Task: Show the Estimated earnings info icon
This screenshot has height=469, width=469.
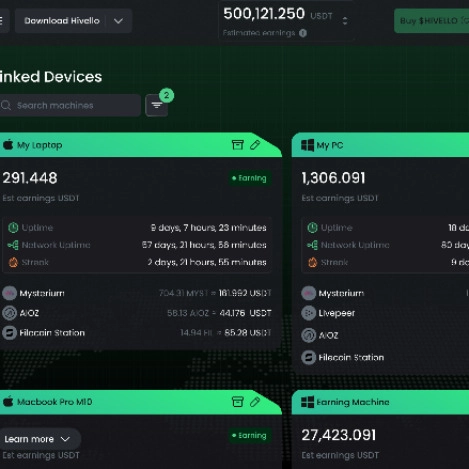Action: [x=303, y=33]
